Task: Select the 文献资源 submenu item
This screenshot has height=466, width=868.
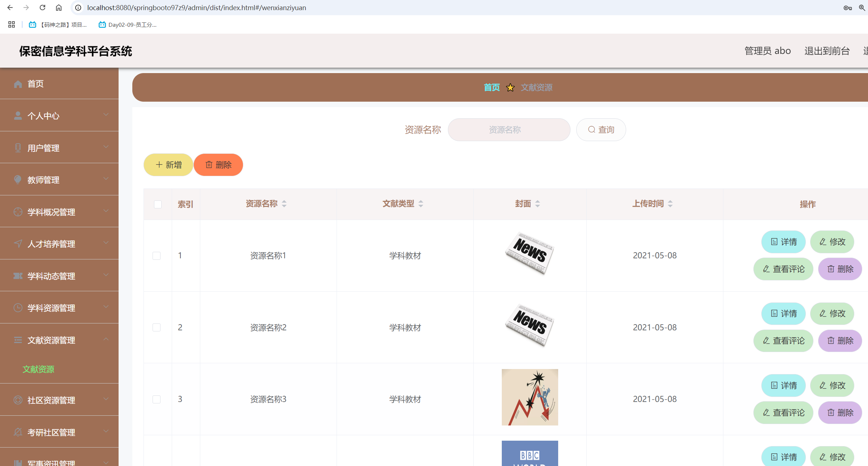Action: (38, 369)
